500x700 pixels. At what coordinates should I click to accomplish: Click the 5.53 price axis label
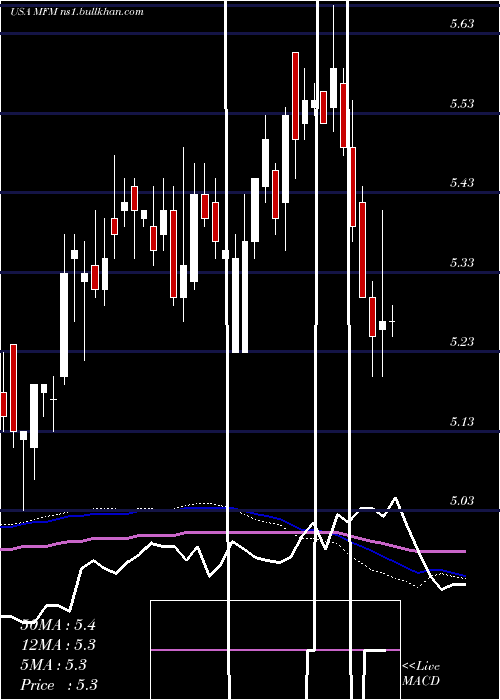[462, 104]
